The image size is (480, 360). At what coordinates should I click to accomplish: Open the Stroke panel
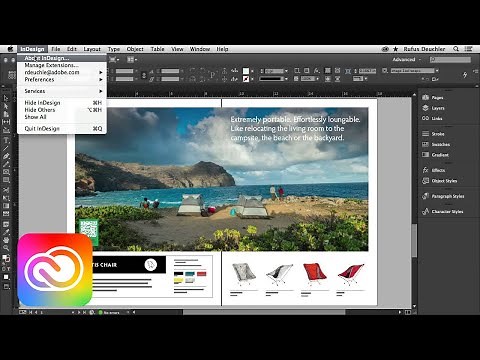tap(433, 134)
